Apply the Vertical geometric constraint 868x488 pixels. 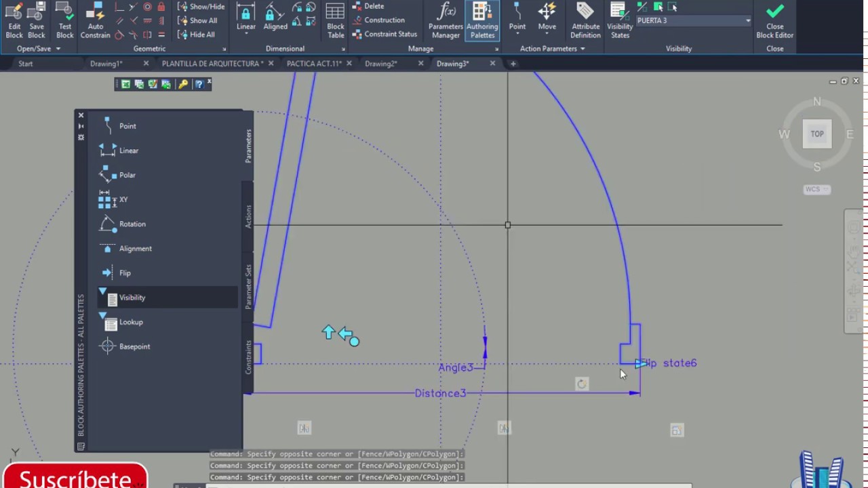(161, 20)
